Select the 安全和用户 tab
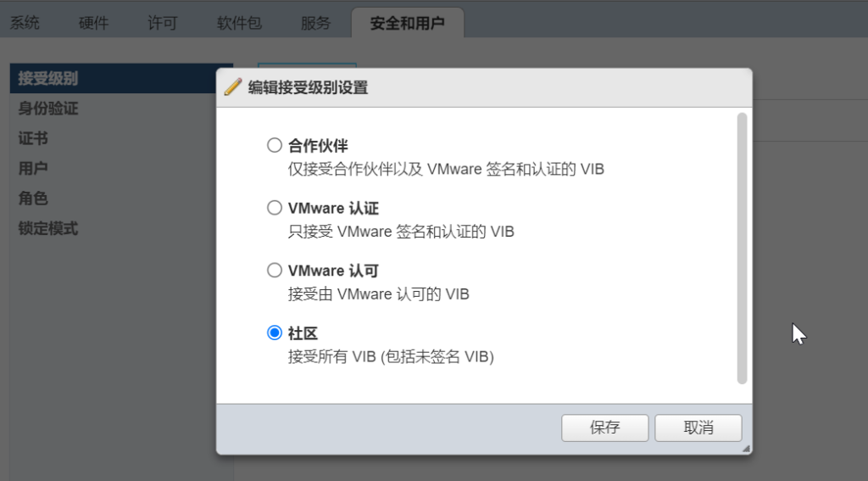Image resolution: width=868 pixels, height=481 pixels. pyautogui.click(x=408, y=23)
